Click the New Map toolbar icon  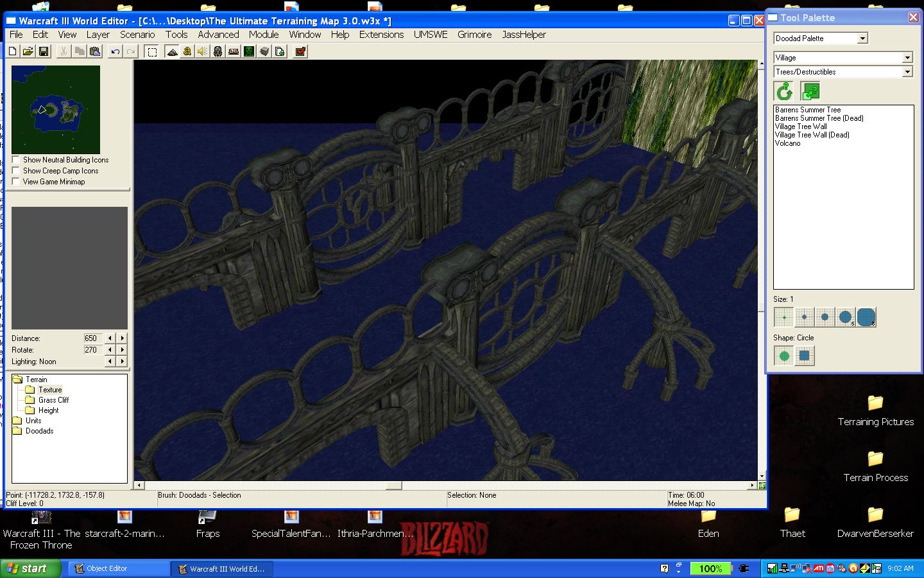click(13, 51)
